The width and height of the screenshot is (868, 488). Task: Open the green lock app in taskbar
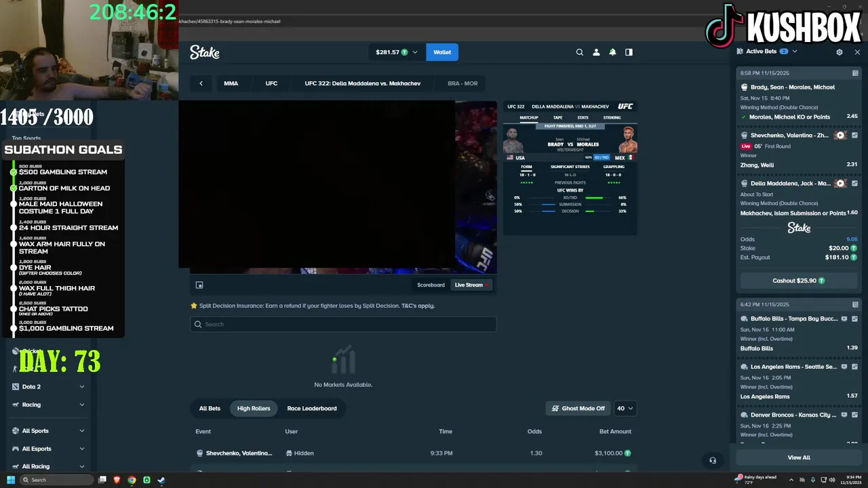click(x=146, y=480)
